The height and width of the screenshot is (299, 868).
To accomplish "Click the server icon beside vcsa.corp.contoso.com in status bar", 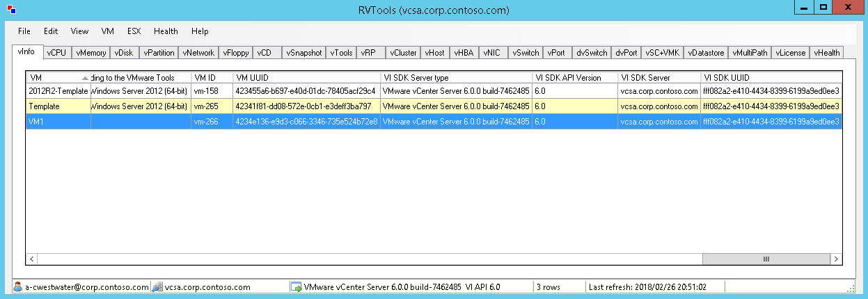I will [157, 286].
